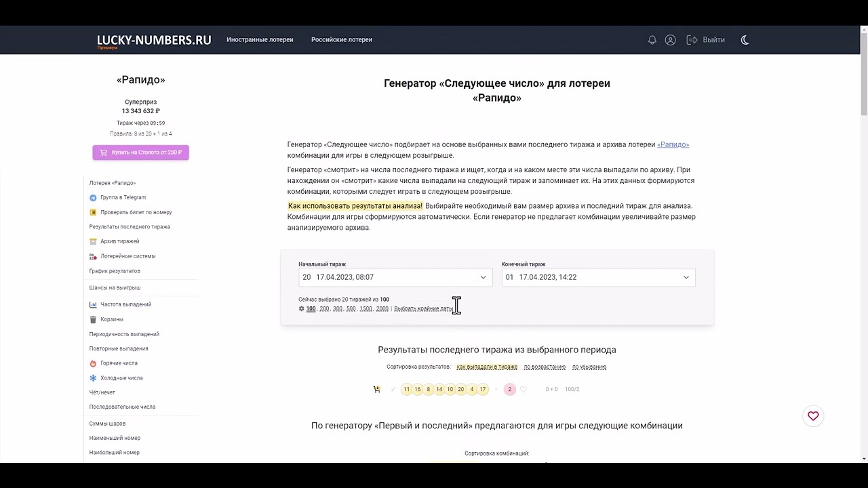Click the archive settings gear icon
The width and height of the screenshot is (868, 488).
click(x=301, y=308)
